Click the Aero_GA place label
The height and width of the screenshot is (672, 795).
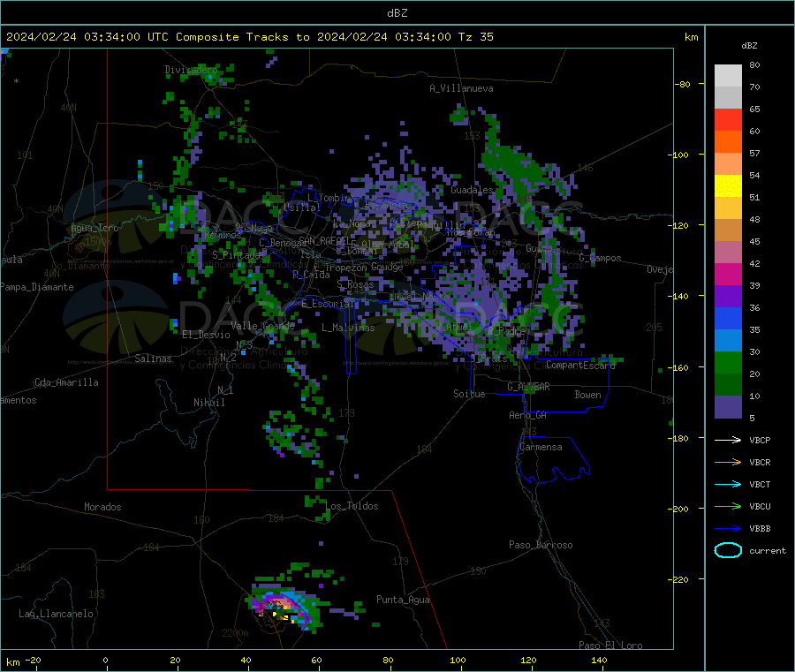tap(527, 416)
